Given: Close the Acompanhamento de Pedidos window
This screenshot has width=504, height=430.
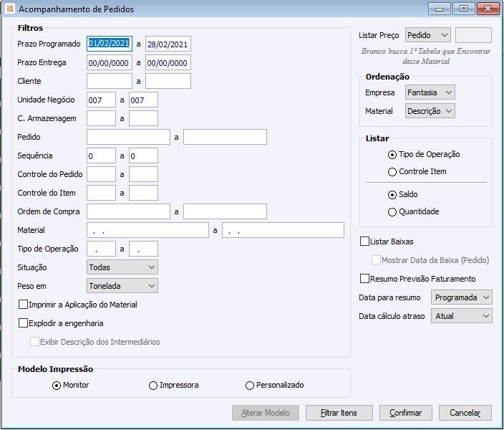Looking at the screenshot, I should 488,9.
